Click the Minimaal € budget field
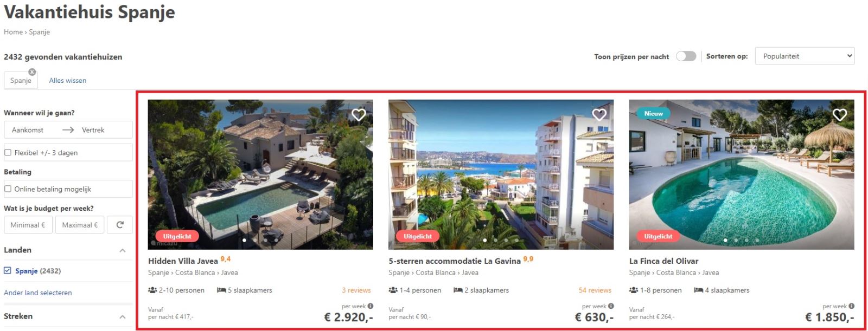Viewport: 868px width, 331px height. pyautogui.click(x=28, y=225)
